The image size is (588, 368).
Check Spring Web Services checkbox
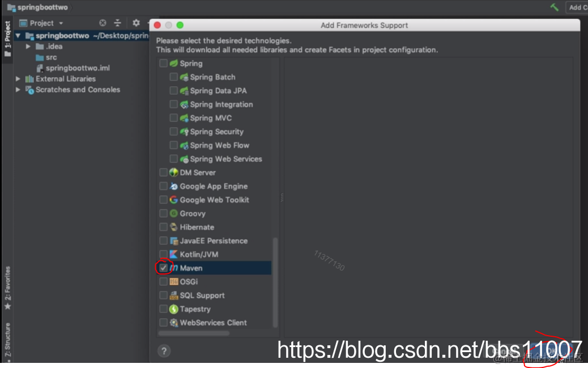pos(174,159)
